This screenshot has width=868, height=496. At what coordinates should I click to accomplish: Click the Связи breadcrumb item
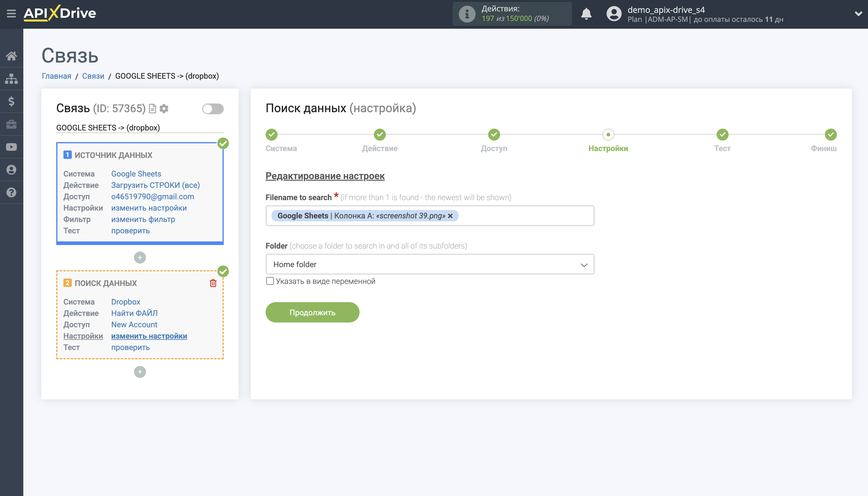(93, 76)
